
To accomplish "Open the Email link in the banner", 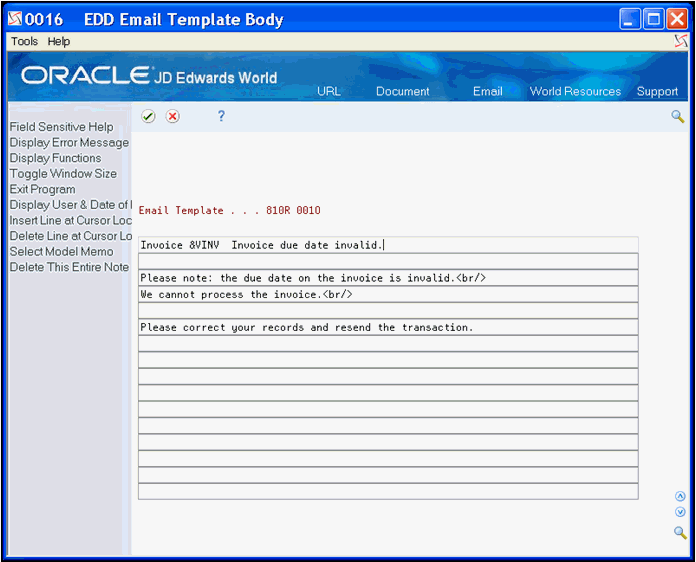I will pos(487,91).
